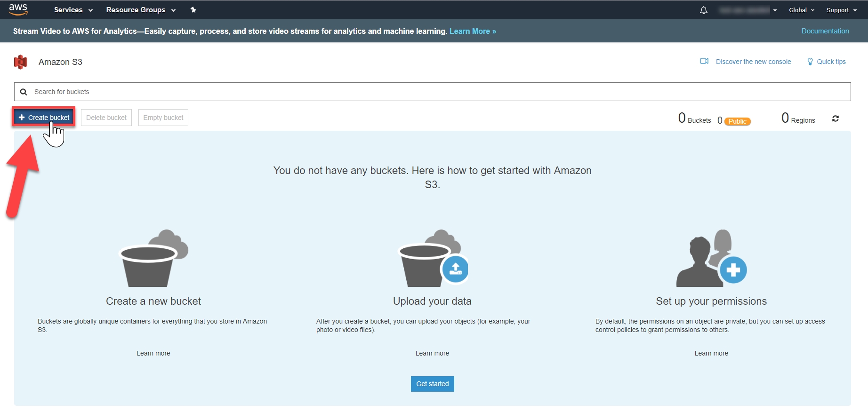Expand the Services dropdown menu
Image resolution: width=868 pixels, height=411 pixels.
[x=73, y=10]
